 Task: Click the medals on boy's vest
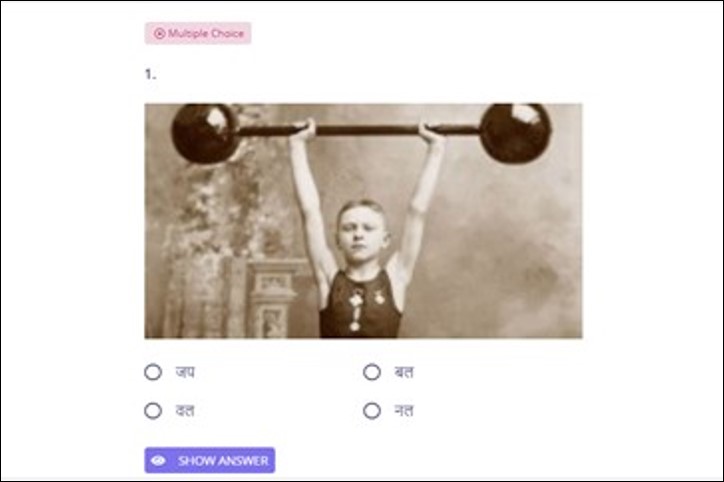[x=362, y=307]
